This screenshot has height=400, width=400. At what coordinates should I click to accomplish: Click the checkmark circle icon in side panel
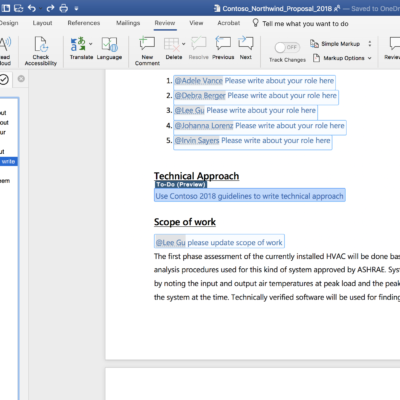click(x=4, y=79)
